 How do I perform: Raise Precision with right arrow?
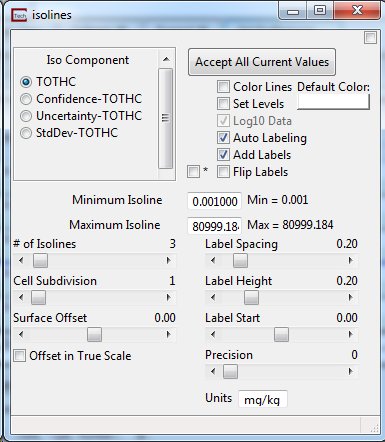350,371
